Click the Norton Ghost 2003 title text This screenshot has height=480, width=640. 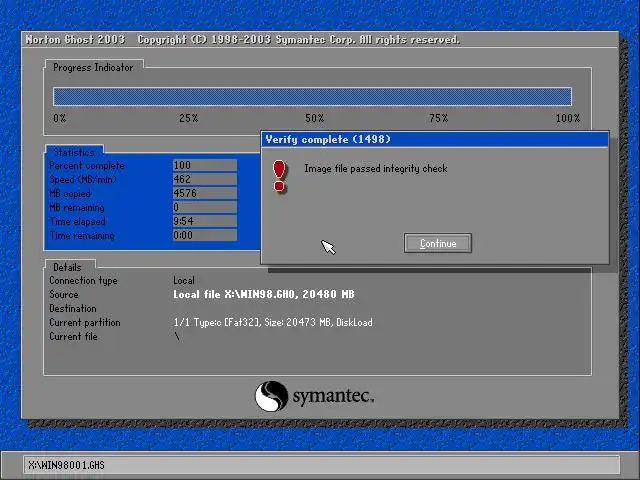(x=75, y=40)
